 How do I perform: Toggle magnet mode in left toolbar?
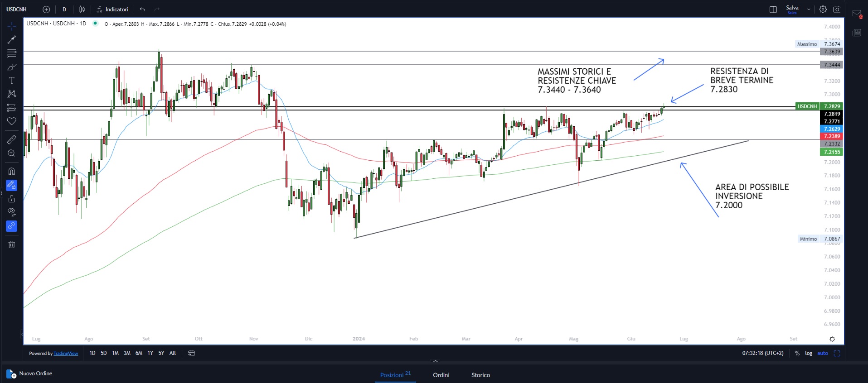click(12, 171)
